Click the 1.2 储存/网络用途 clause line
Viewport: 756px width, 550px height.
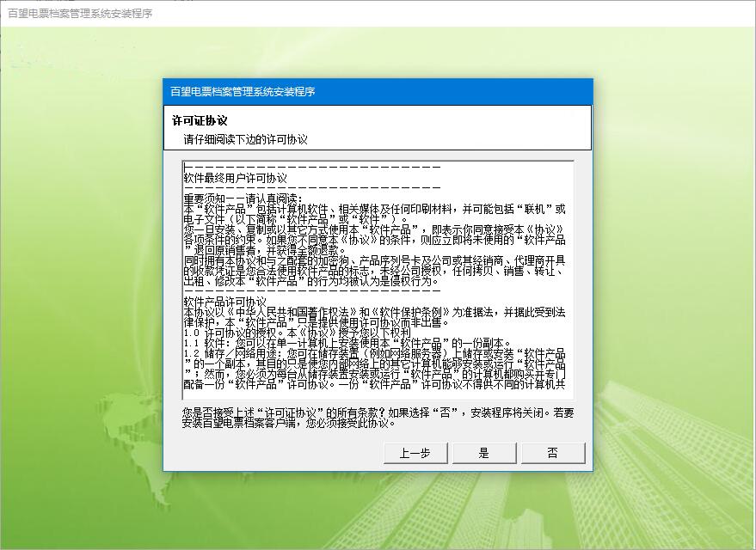375,353
